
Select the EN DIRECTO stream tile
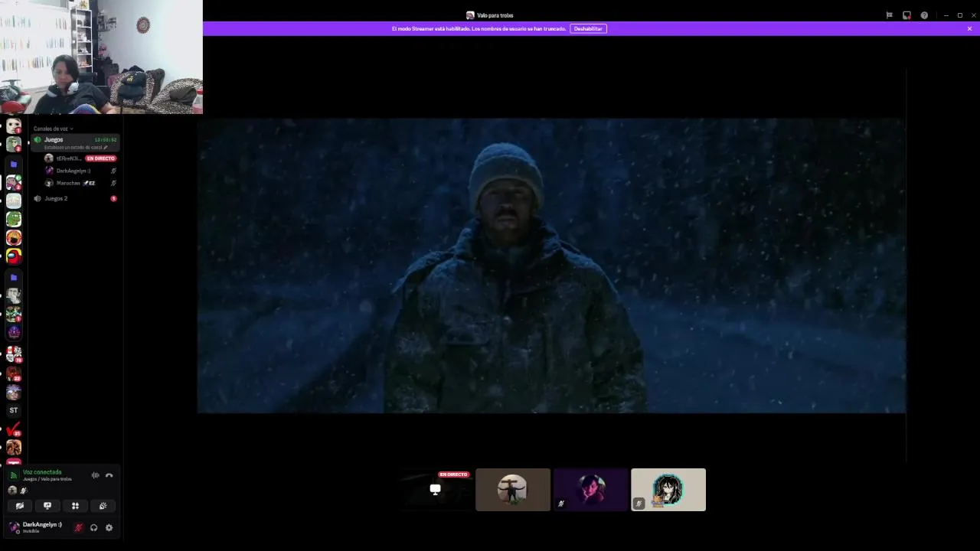tap(435, 490)
